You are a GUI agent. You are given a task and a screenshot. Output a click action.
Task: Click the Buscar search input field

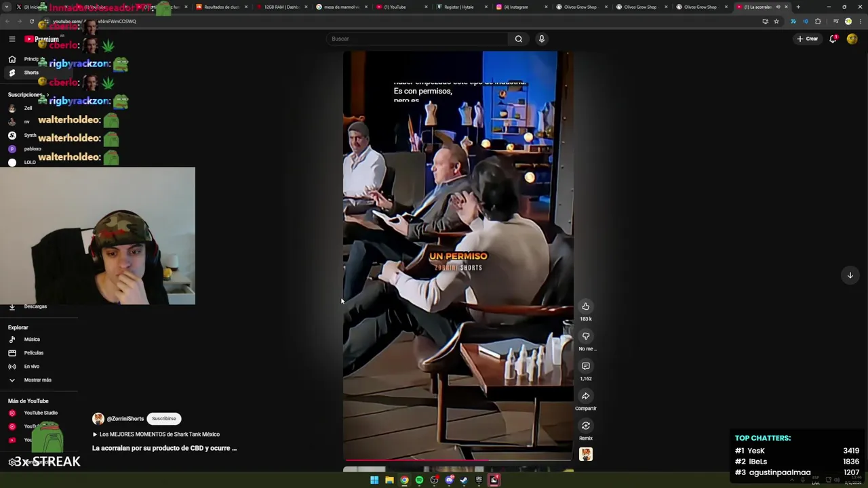point(418,39)
